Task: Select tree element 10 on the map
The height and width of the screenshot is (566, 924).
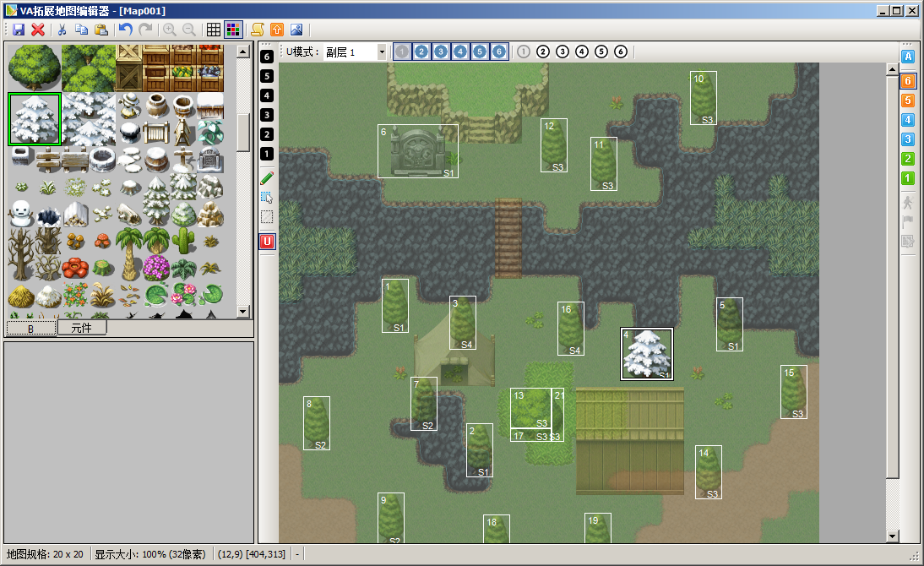Action: pos(704,98)
